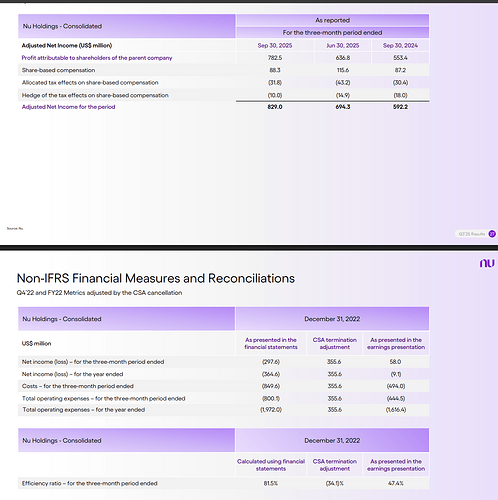This screenshot has width=498, height=500.
Task: Click the 829.0 adjusted net income value
Action: (275, 107)
